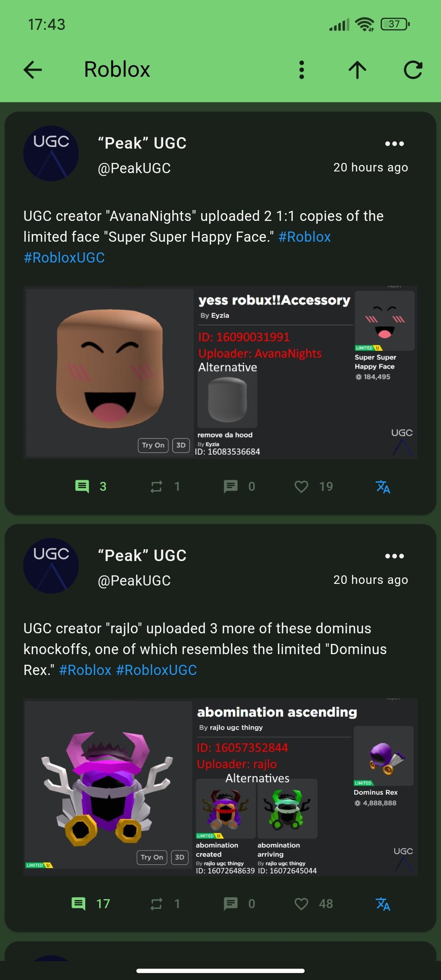Refresh the Roblox feed

(x=413, y=70)
